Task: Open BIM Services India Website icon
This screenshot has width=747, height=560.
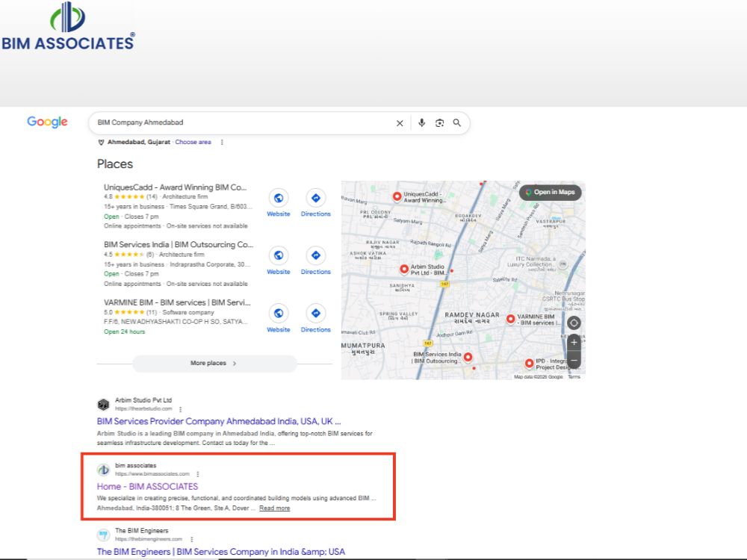Action: coord(279,255)
